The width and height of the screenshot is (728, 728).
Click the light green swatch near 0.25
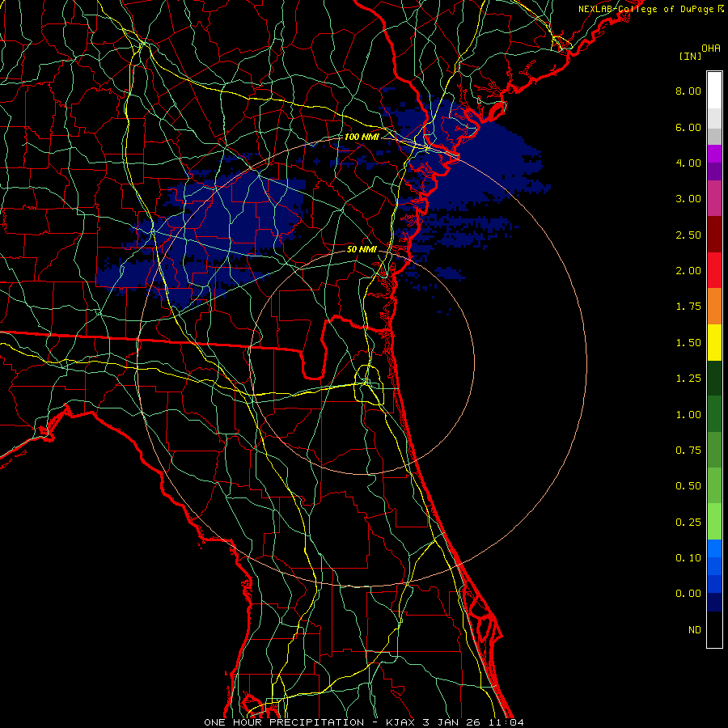coord(714,522)
